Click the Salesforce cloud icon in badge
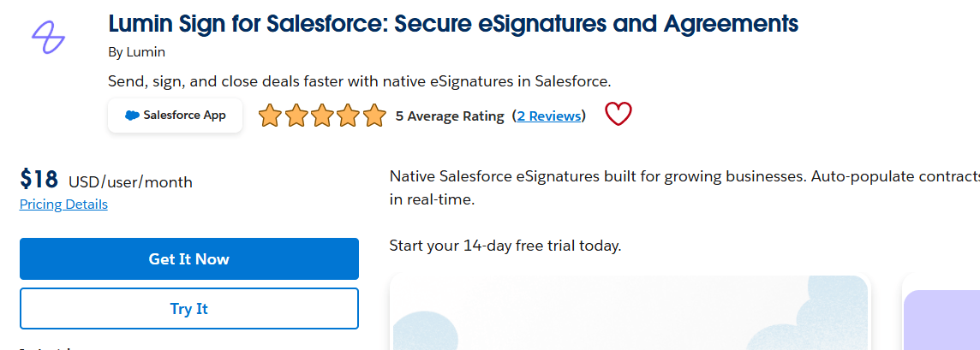The image size is (980, 350). (x=132, y=116)
